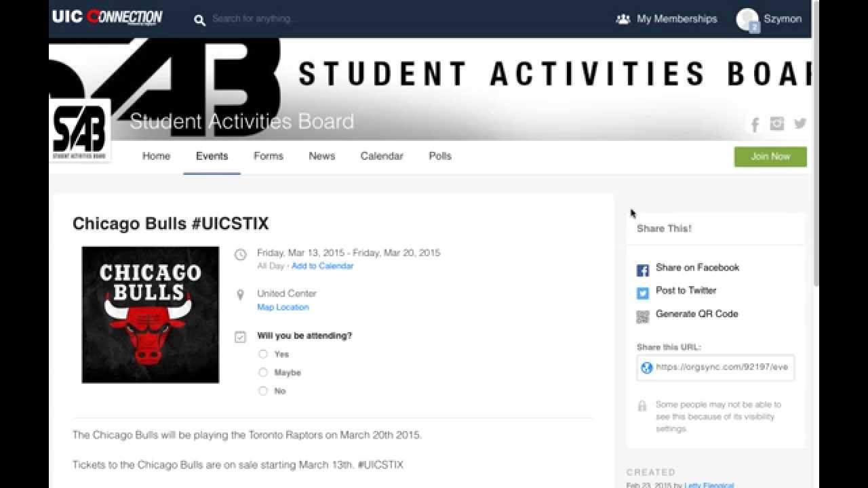The image size is (868, 488).
Task: Click the search magnifier icon
Action: 199,20
